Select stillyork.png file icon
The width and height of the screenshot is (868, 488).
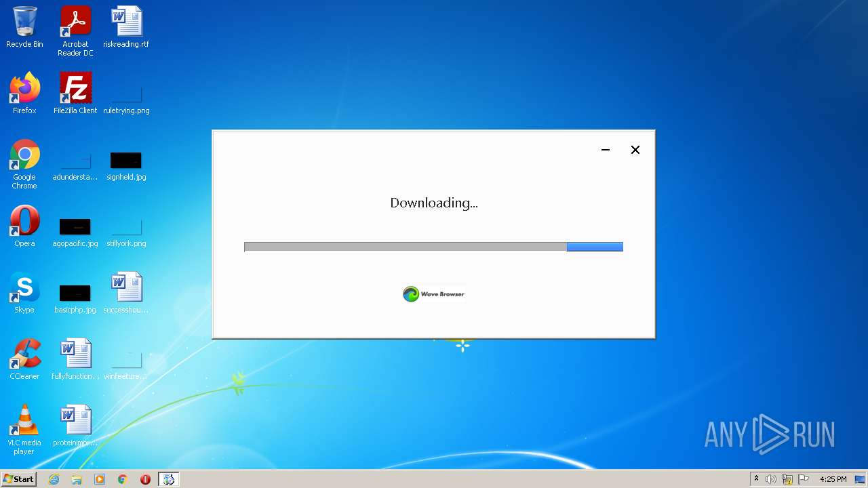[x=126, y=232]
